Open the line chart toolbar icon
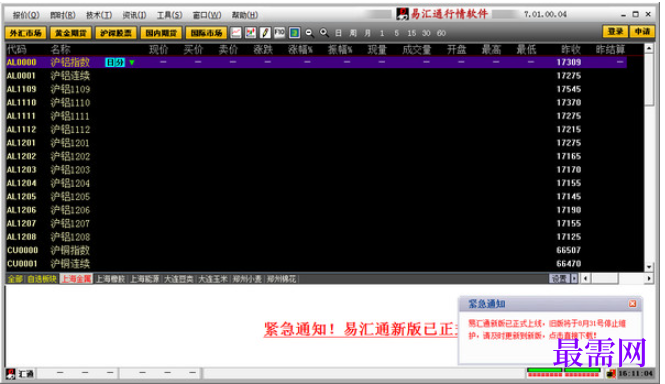Screen dimensions: 665x384 pos(236,33)
